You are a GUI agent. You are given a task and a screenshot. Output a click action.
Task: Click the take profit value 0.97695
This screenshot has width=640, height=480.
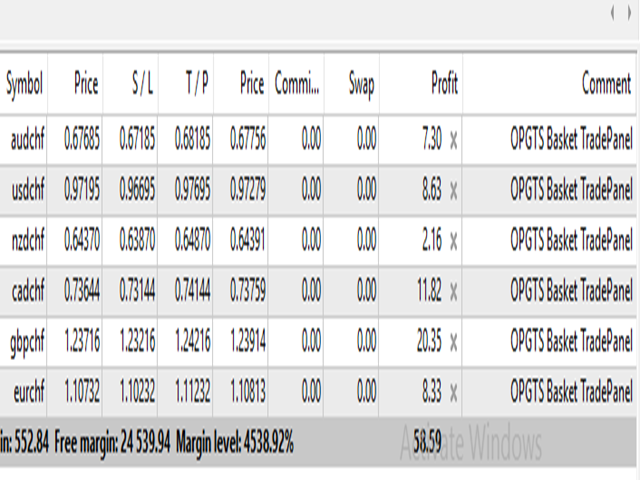click(x=192, y=189)
